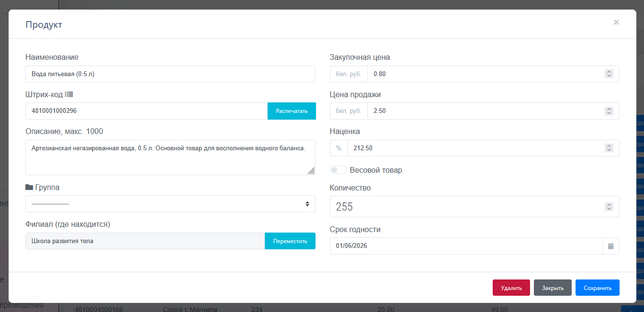644x312 pixels.
Task: Click the red Удалить button
Action: coord(511,288)
